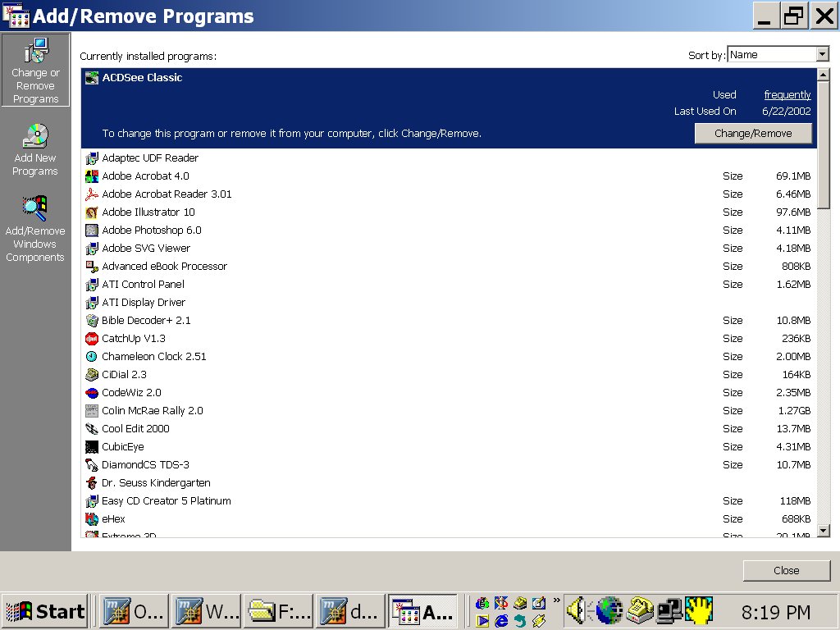This screenshot has width=840, height=630.
Task: Click the 97.6MB size value
Action: pos(793,212)
